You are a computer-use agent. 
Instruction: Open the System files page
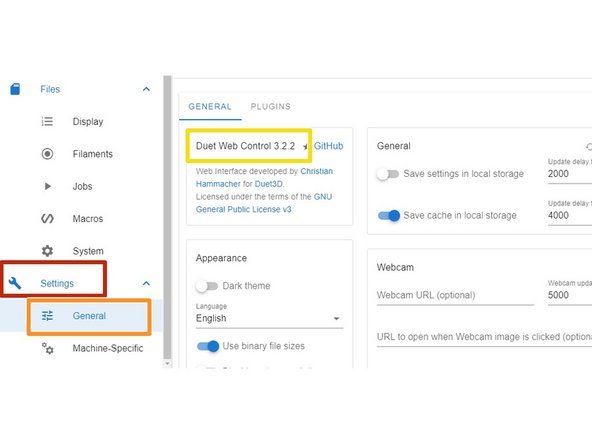(x=88, y=251)
